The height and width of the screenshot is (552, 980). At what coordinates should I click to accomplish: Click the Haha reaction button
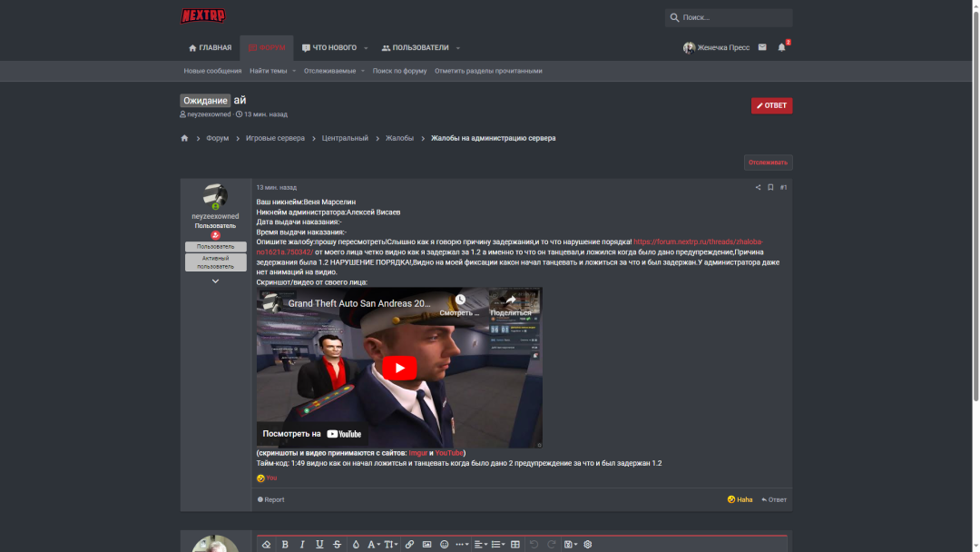tap(740, 499)
